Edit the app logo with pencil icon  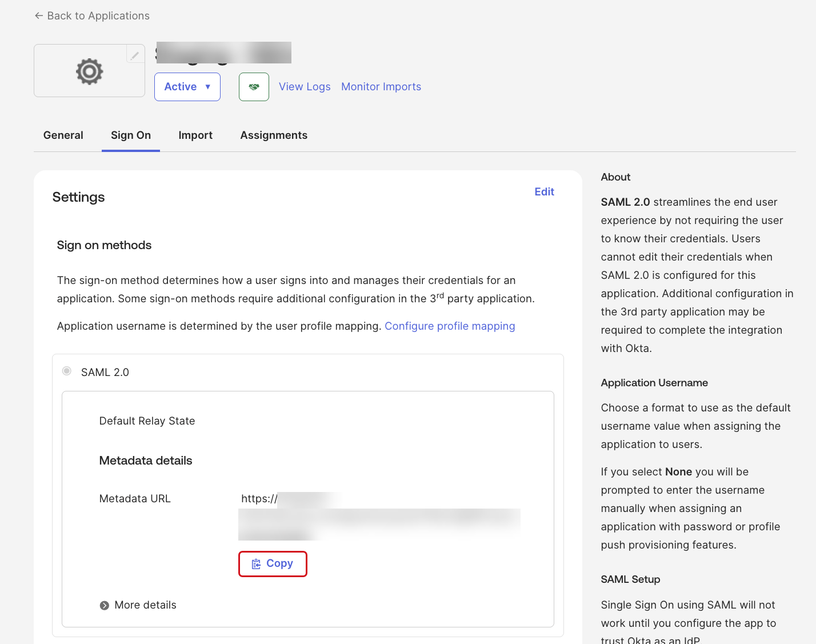[135, 55]
